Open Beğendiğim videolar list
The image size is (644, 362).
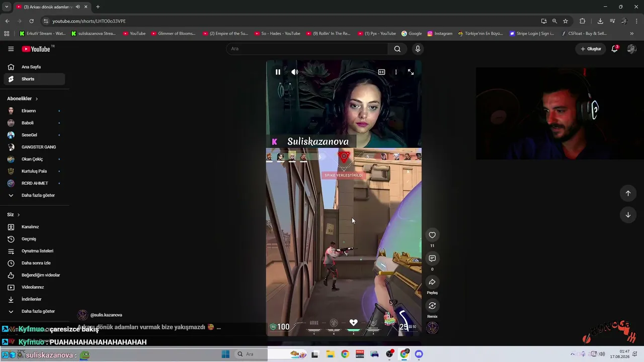coord(34,275)
